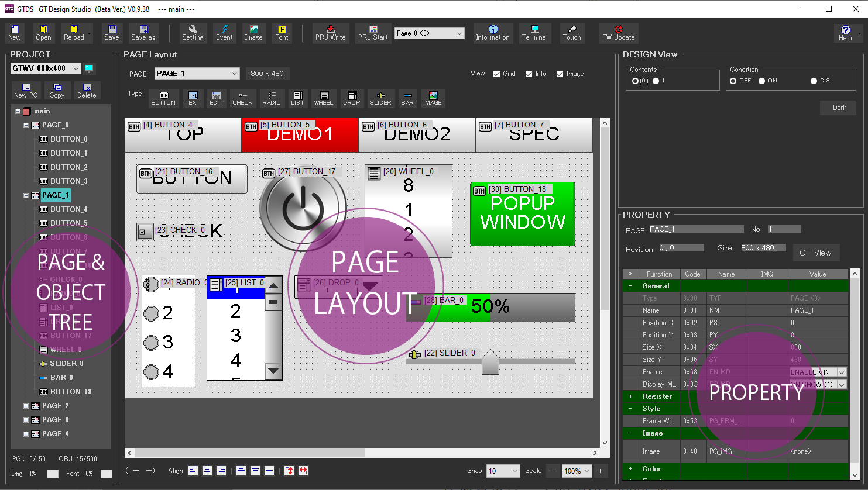868x490 pixels.
Task: Open the Snap value dropdown
Action: click(x=515, y=471)
